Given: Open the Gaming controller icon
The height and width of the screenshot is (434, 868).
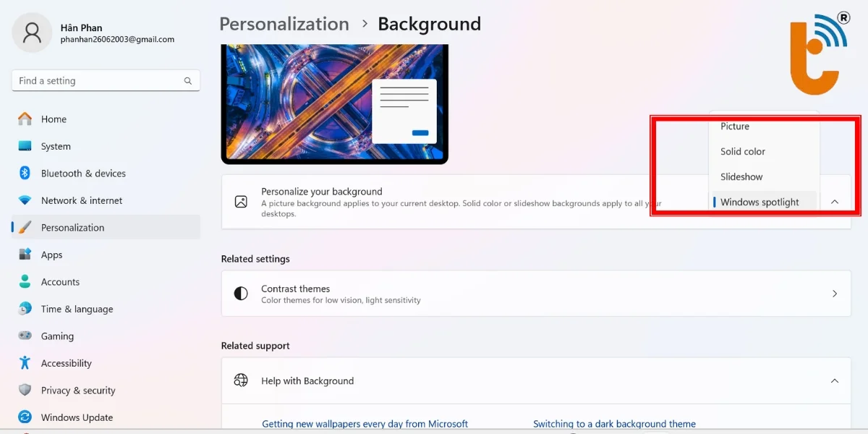Looking at the screenshot, I should (25, 336).
